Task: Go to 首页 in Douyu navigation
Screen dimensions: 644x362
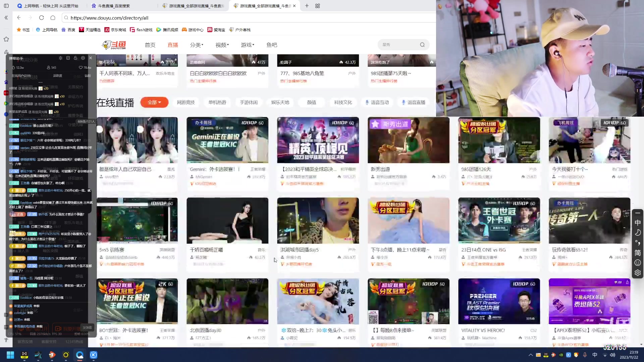Action: pyautogui.click(x=150, y=45)
